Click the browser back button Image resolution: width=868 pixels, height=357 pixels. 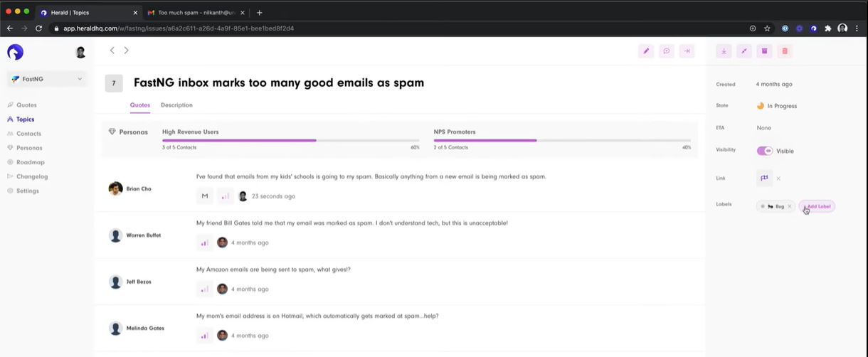pos(10,28)
